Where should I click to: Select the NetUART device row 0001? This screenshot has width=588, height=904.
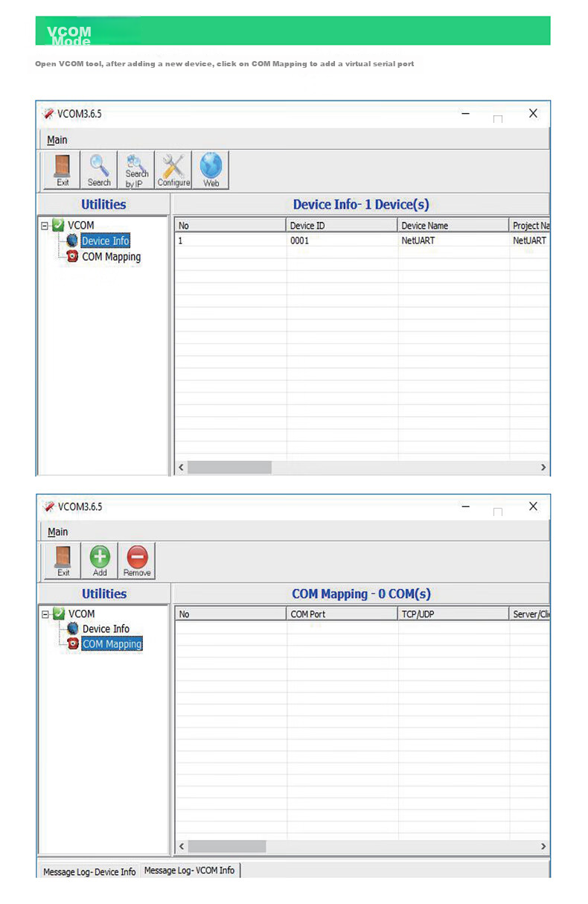pos(362,241)
